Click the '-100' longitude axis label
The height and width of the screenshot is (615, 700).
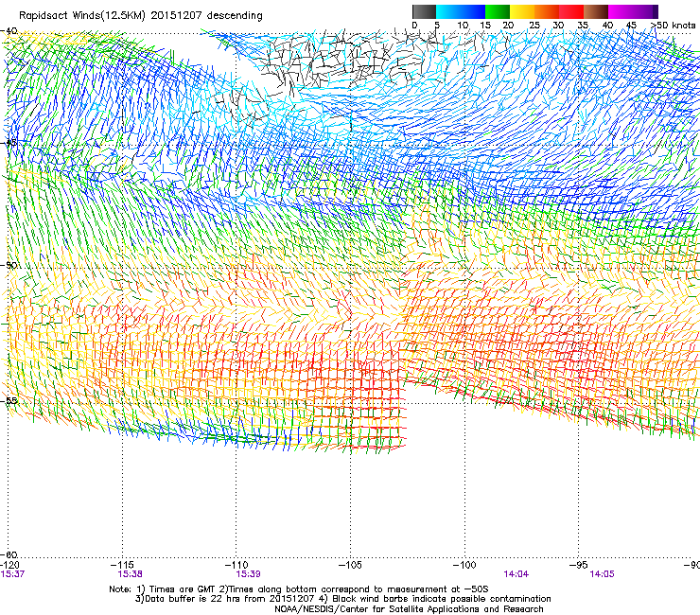tap(464, 565)
